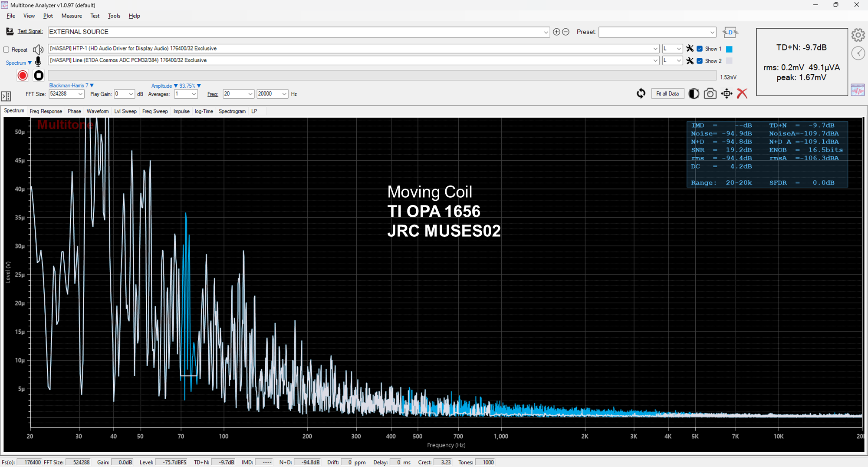Uncheck the Show 1 checkbox
The height and width of the screenshot is (467, 868).
(x=700, y=49)
